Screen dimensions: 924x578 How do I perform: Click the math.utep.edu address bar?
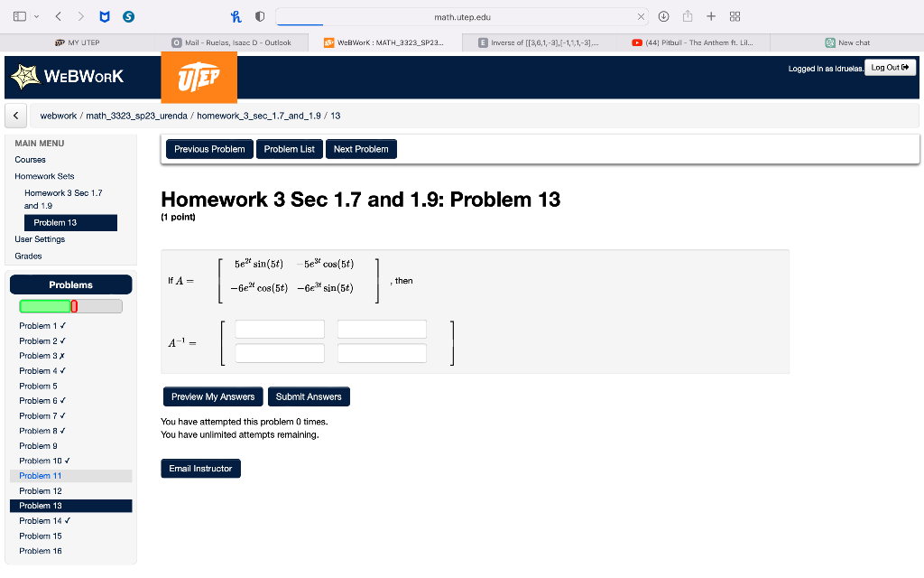pos(462,17)
